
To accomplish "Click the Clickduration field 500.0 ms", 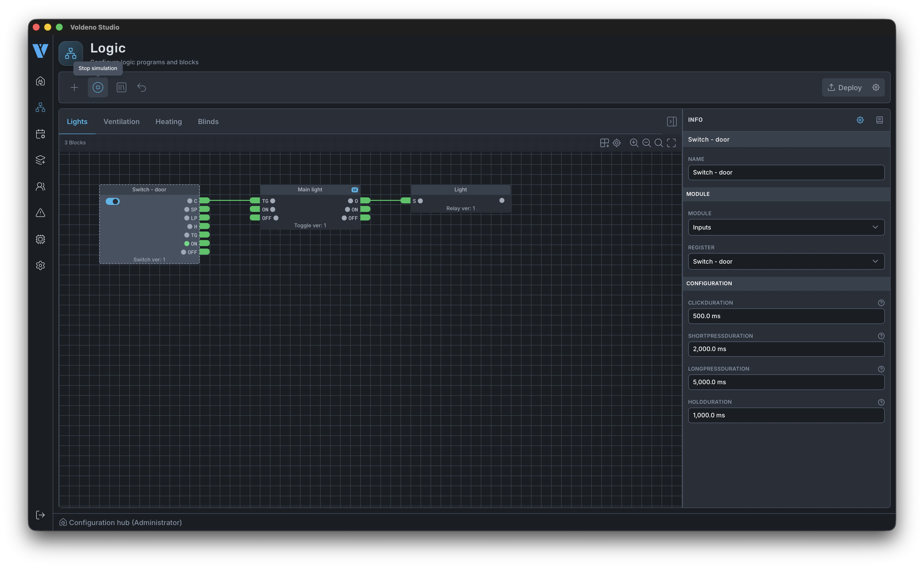I will [x=786, y=316].
